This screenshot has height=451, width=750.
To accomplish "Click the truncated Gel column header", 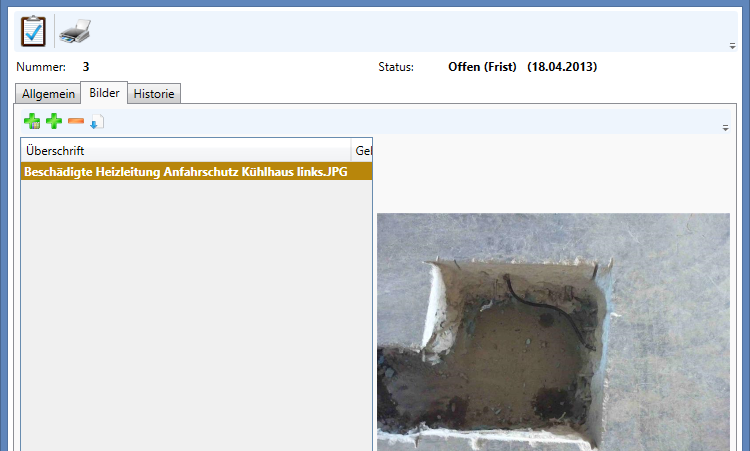I will pos(362,151).
